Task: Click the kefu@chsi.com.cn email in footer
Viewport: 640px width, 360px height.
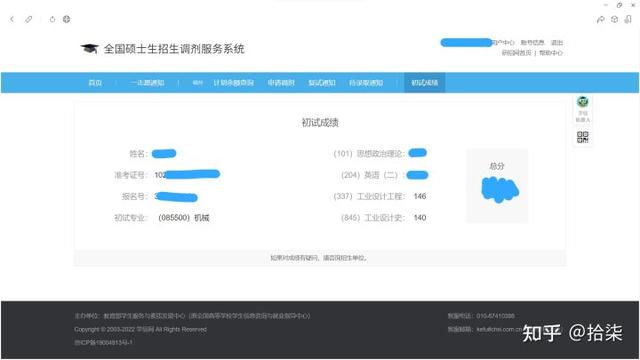Action: pos(499,329)
